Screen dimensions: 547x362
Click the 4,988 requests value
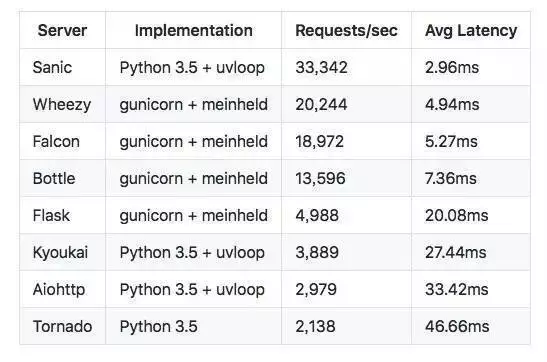point(317,216)
